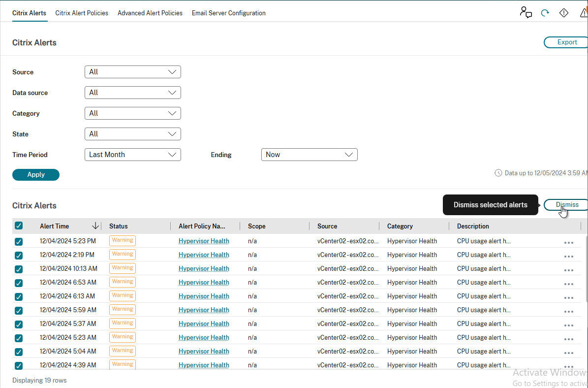Uncheck the 12/04/2024 6:53 AM alert

coord(18,283)
